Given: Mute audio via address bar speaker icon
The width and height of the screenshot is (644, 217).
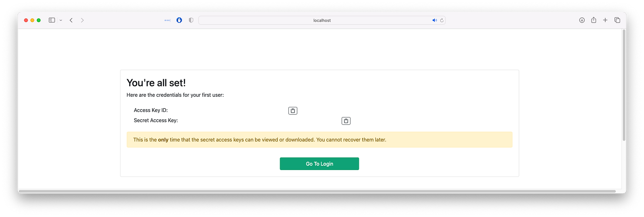Looking at the screenshot, I should pos(434,20).
